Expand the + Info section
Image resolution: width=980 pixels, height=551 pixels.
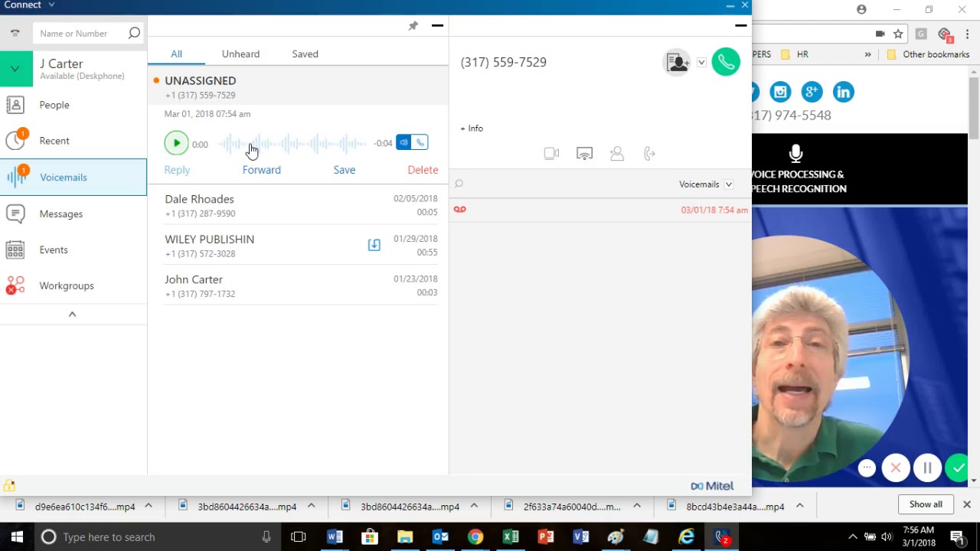pyautogui.click(x=472, y=129)
